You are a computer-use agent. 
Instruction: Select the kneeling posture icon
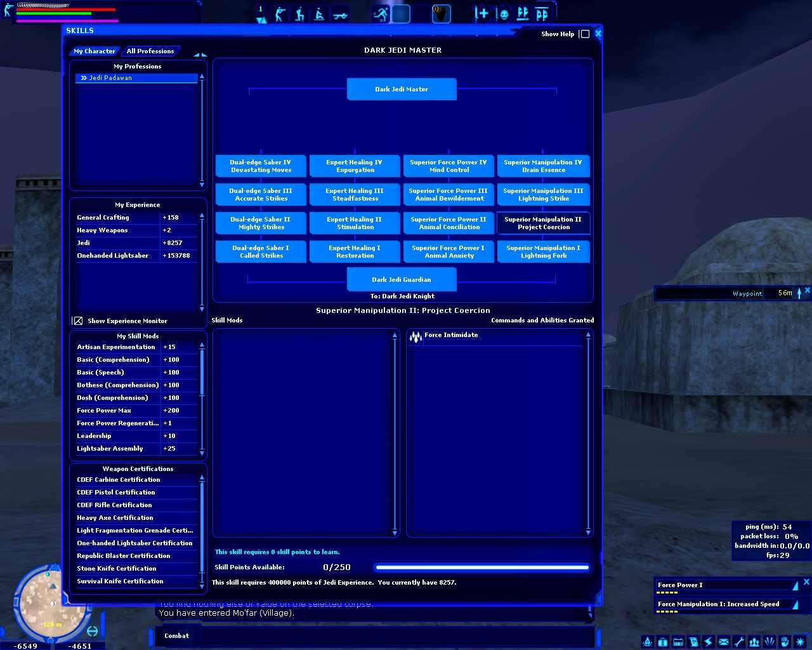(x=299, y=13)
